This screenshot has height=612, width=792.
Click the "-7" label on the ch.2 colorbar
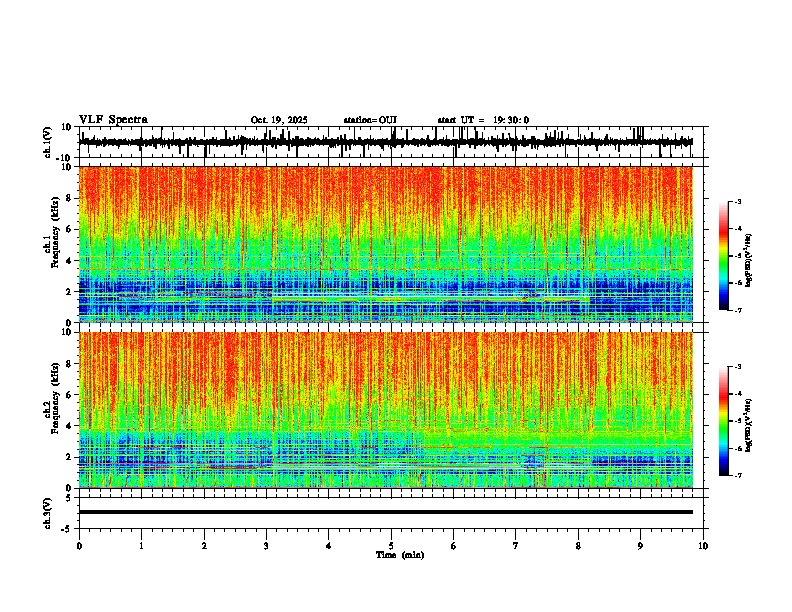click(737, 476)
